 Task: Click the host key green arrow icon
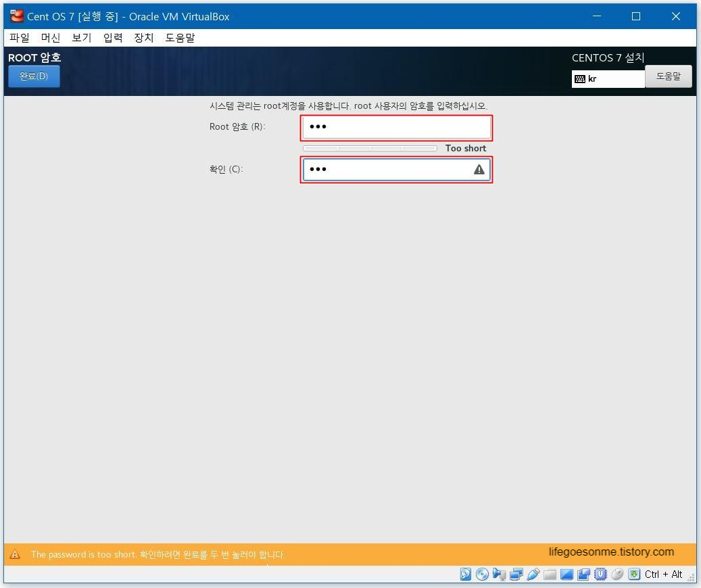(634, 574)
